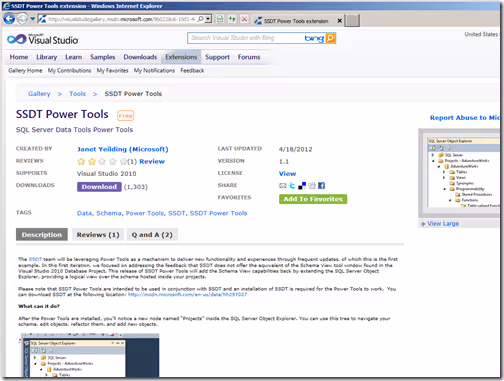Open the Support menu item
This screenshot has width=504, height=381.
point(217,57)
